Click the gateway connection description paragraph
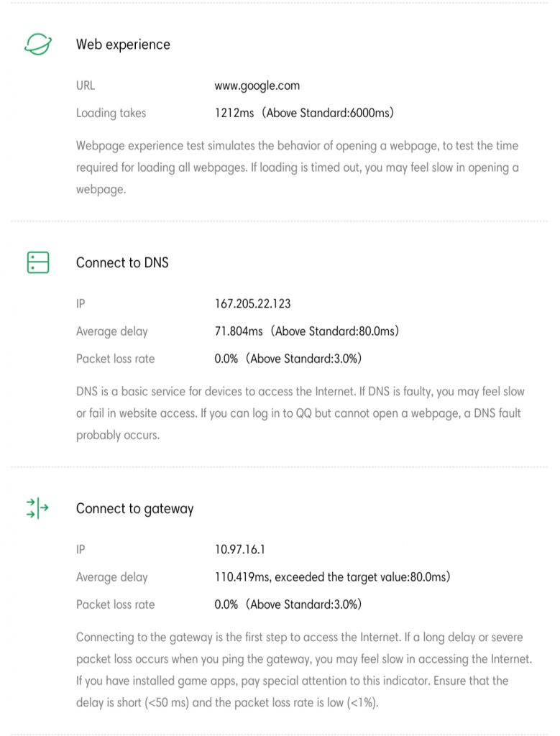560x736 pixels. [304, 670]
